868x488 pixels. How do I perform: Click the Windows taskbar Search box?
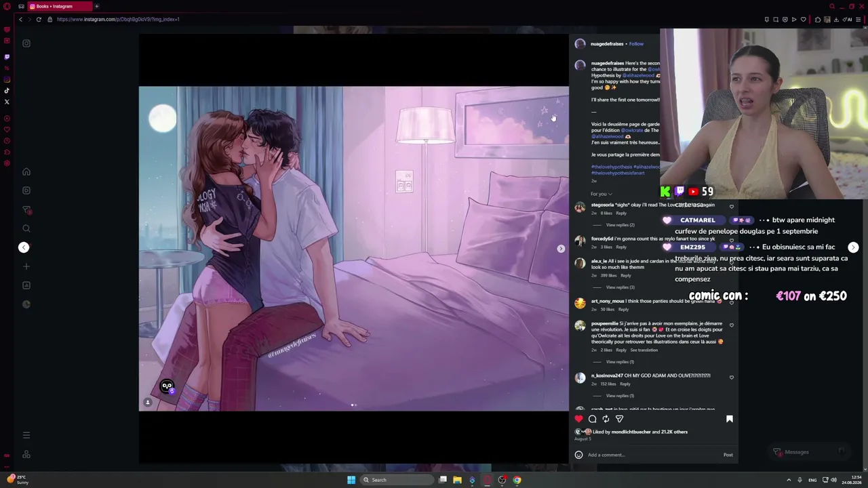397,480
